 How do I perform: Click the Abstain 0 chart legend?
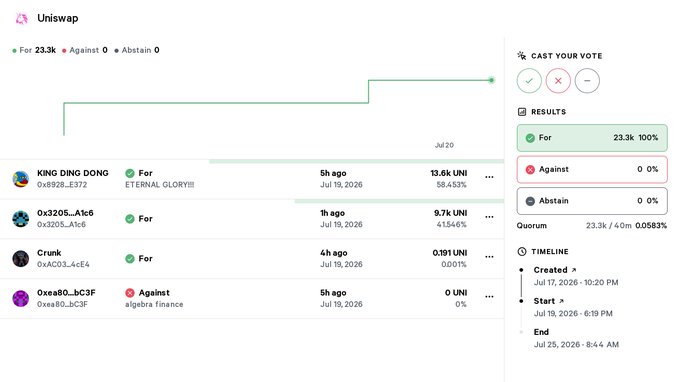[x=137, y=50]
